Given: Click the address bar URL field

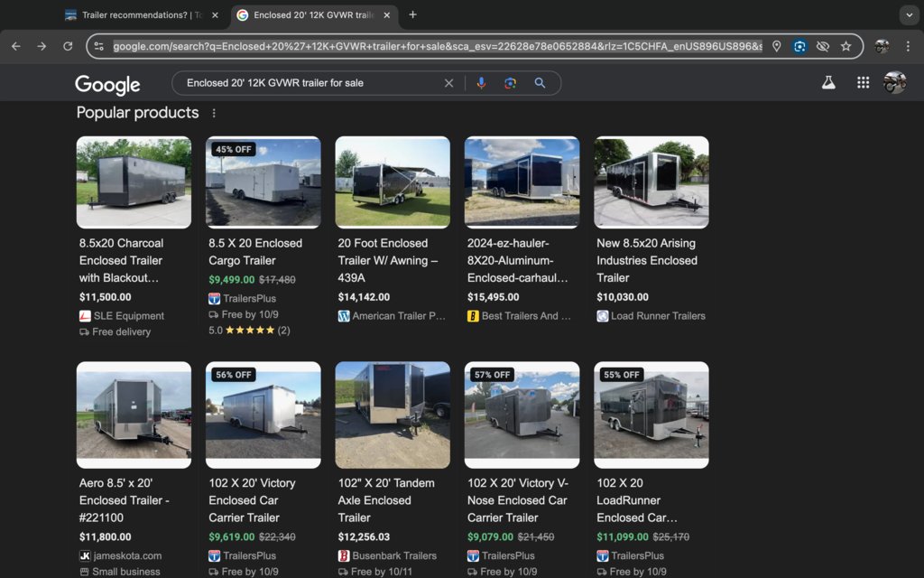Looking at the screenshot, I should (438, 46).
